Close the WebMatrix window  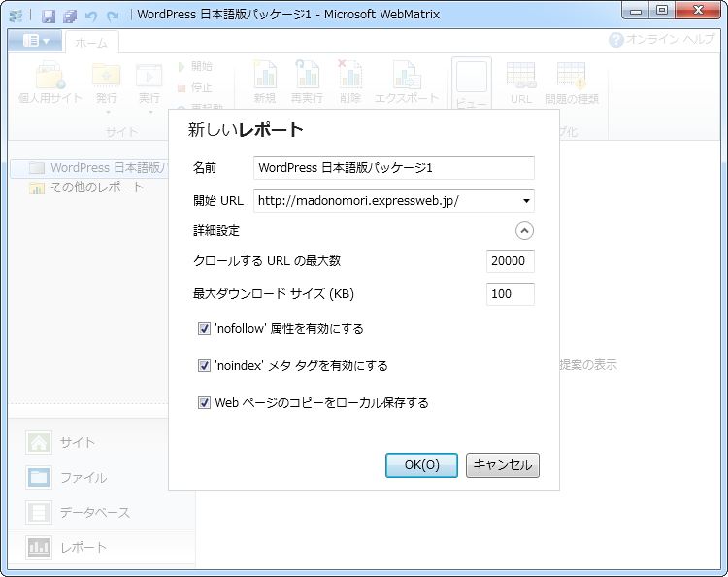tap(698, 11)
